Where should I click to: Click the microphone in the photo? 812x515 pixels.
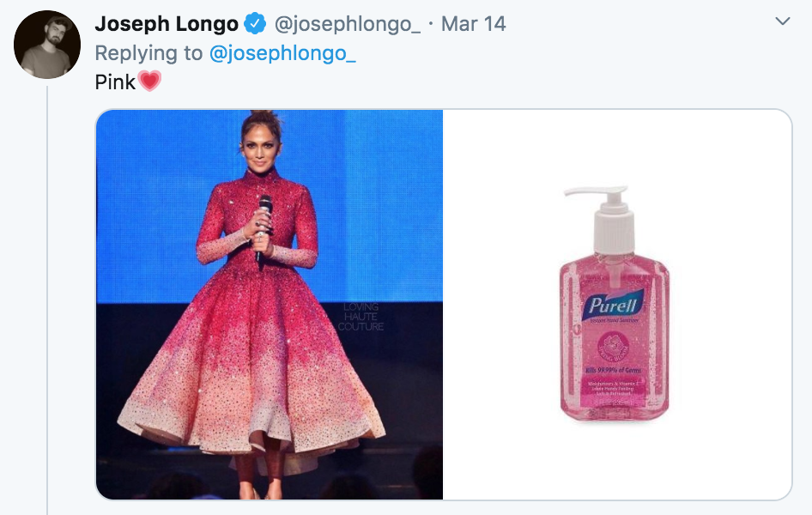(x=264, y=219)
